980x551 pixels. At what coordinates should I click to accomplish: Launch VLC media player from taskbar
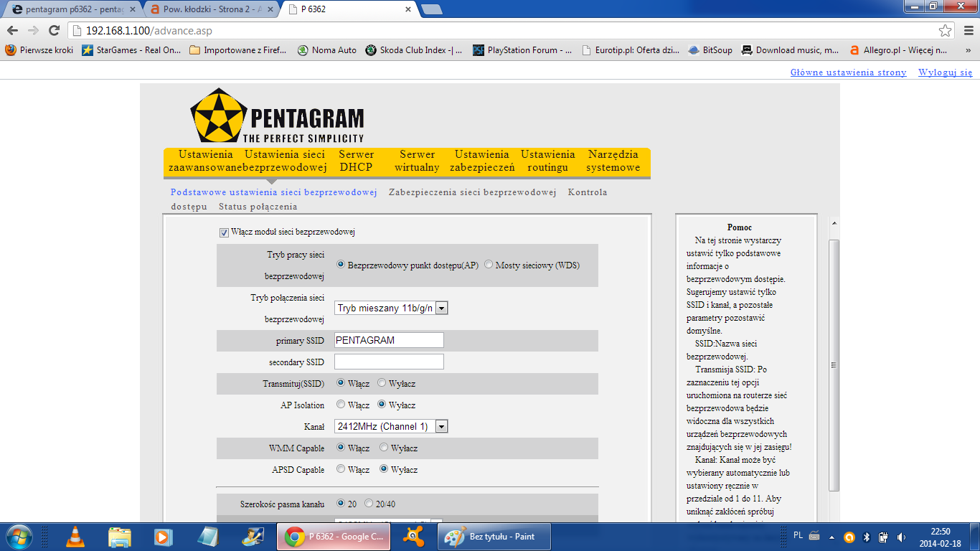click(75, 537)
